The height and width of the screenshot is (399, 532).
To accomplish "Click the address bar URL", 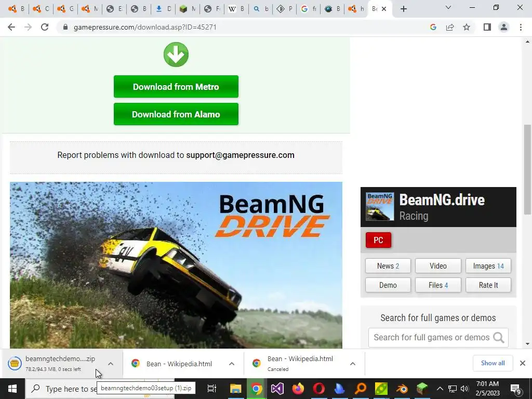I will tap(145, 27).
